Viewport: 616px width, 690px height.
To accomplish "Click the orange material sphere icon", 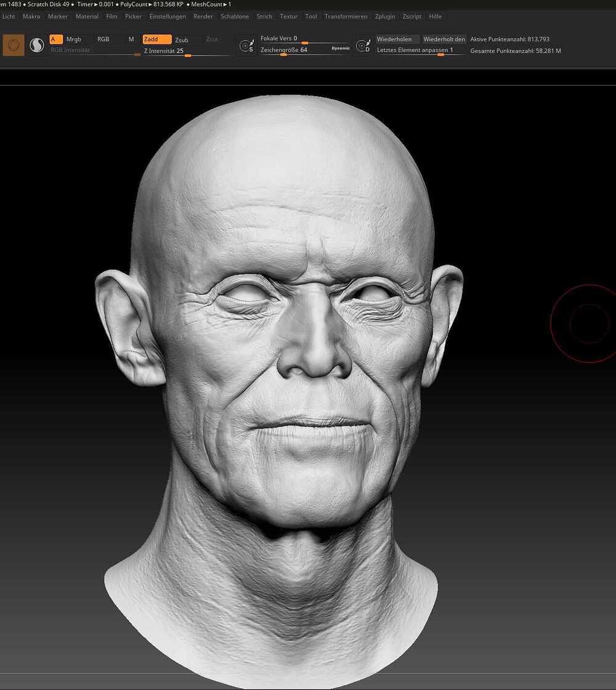I will pos(14,46).
